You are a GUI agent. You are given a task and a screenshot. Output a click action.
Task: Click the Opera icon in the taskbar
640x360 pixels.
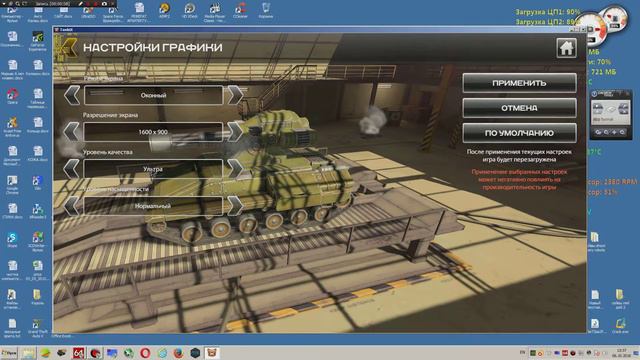click(x=145, y=353)
